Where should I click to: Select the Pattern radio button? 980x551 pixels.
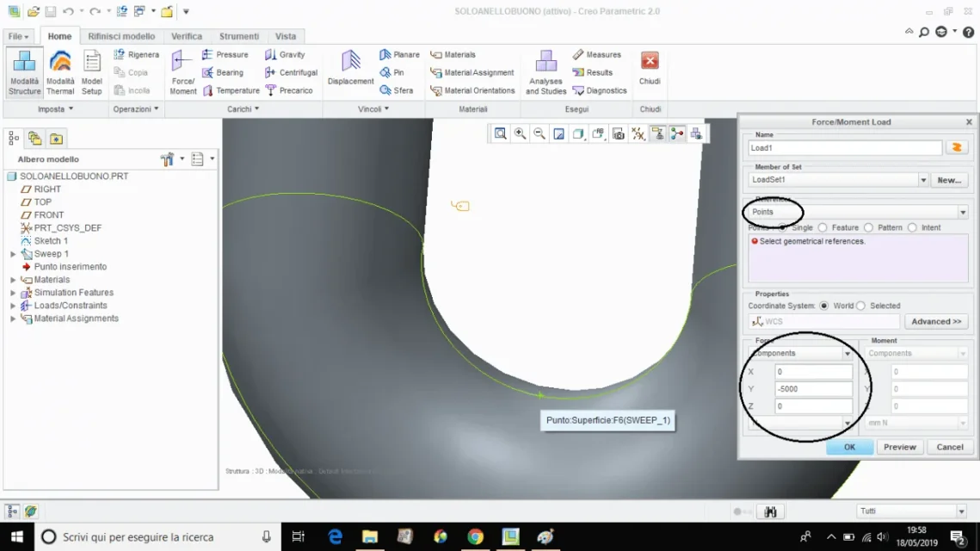869,228
